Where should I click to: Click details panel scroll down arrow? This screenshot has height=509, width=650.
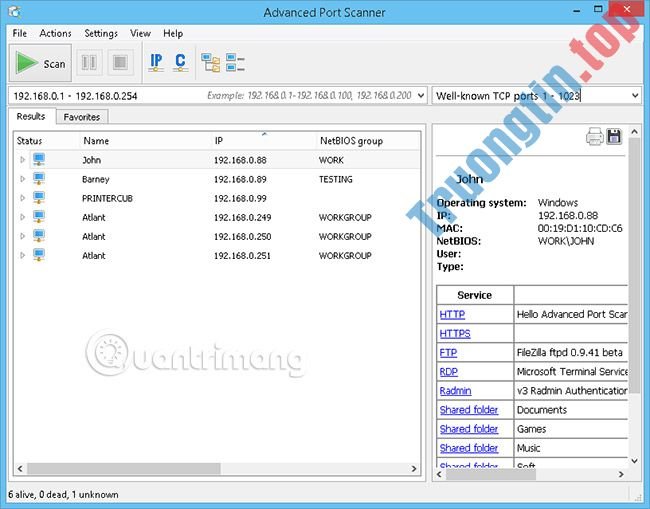(634, 461)
